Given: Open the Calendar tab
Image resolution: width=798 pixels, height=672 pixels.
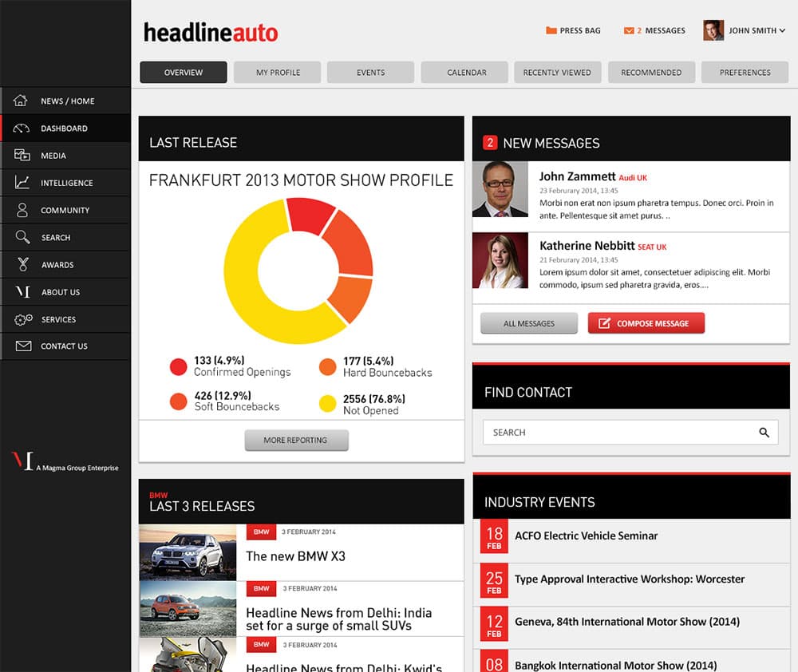Looking at the screenshot, I should coord(464,72).
